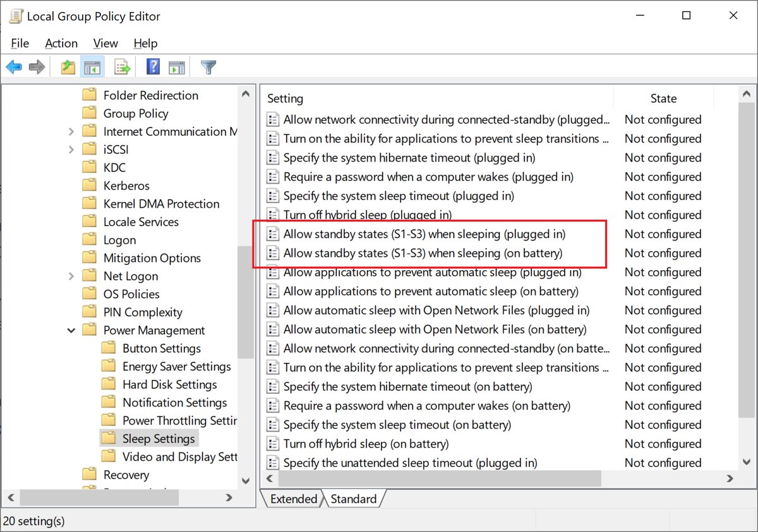Viewport: 758px width, 532px height.
Task: Select Group Policy in the tree
Action: point(136,114)
